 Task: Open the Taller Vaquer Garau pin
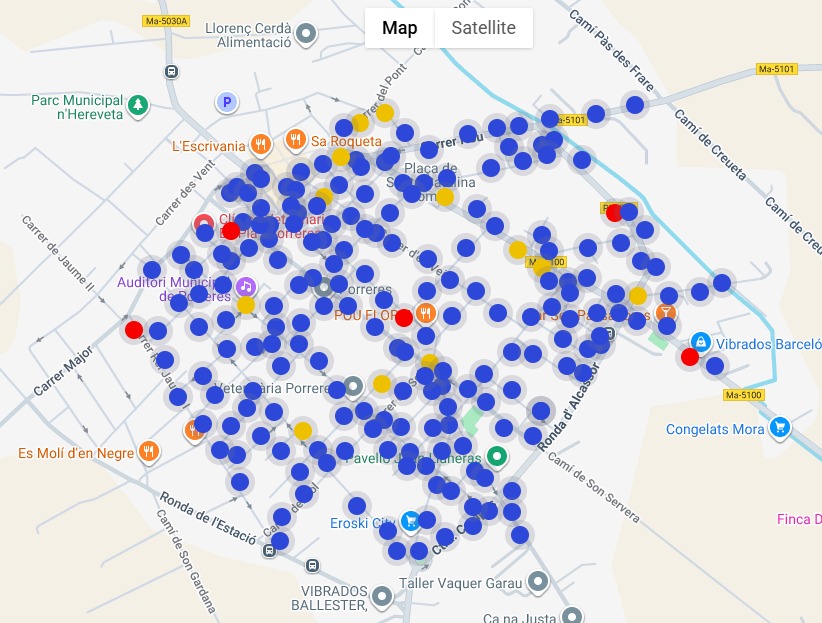pyautogui.click(x=538, y=581)
